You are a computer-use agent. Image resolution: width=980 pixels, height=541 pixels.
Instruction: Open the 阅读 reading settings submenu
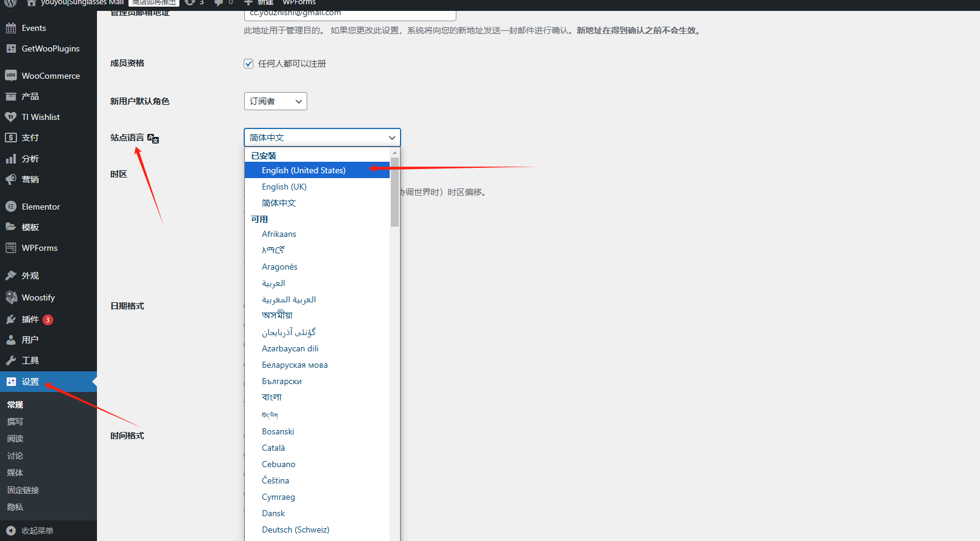point(15,439)
